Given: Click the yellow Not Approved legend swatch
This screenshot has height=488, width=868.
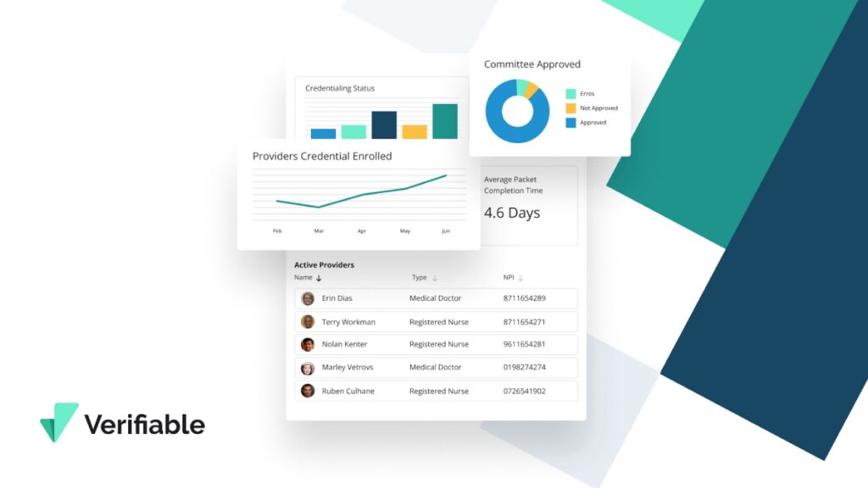Looking at the screenshot, I should point(570,108).
